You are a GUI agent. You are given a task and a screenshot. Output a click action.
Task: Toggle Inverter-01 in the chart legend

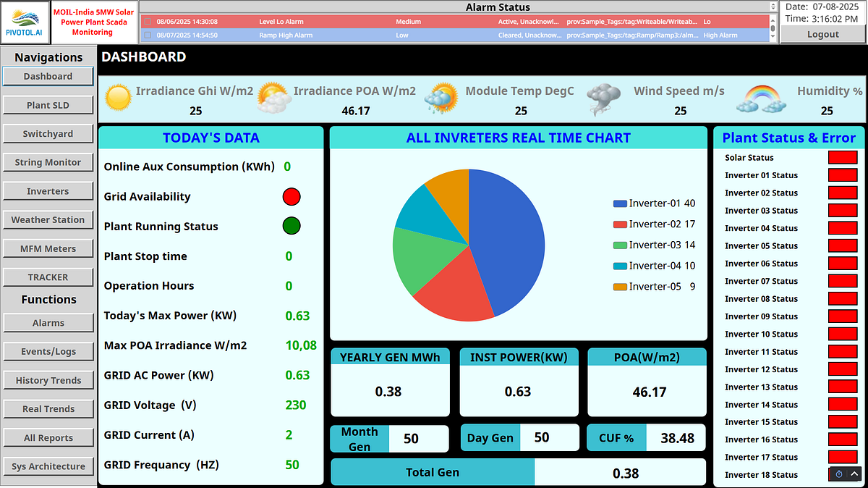click(x=654, y=203)
